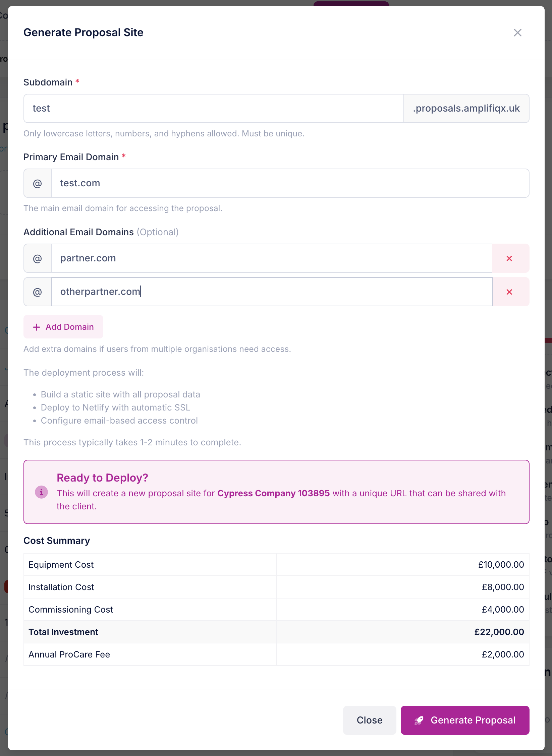
Task: Remove the otherpartner.com additional domain
Action: click(509, 292)
